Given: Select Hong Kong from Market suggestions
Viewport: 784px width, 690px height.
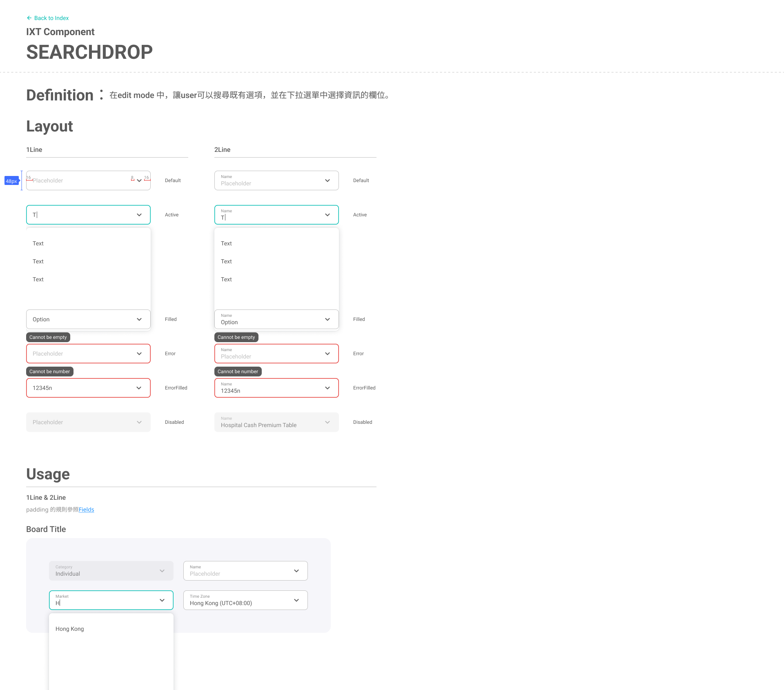Looking at the screenshot, I should coord(70,629).
